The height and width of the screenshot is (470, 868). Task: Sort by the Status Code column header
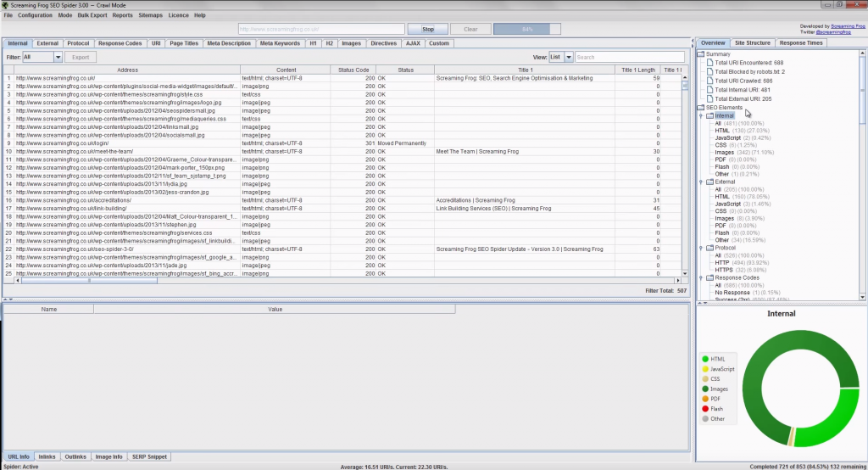pyautogui.click(x=353, y=70)
